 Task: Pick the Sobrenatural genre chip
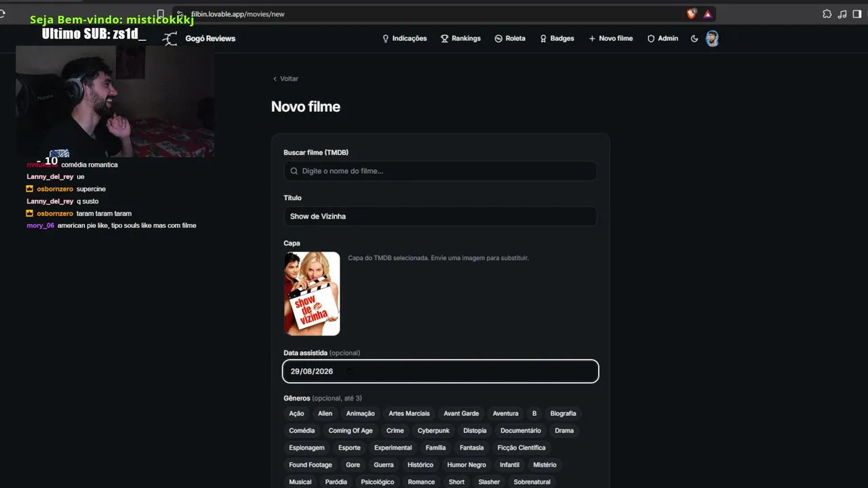532,482
